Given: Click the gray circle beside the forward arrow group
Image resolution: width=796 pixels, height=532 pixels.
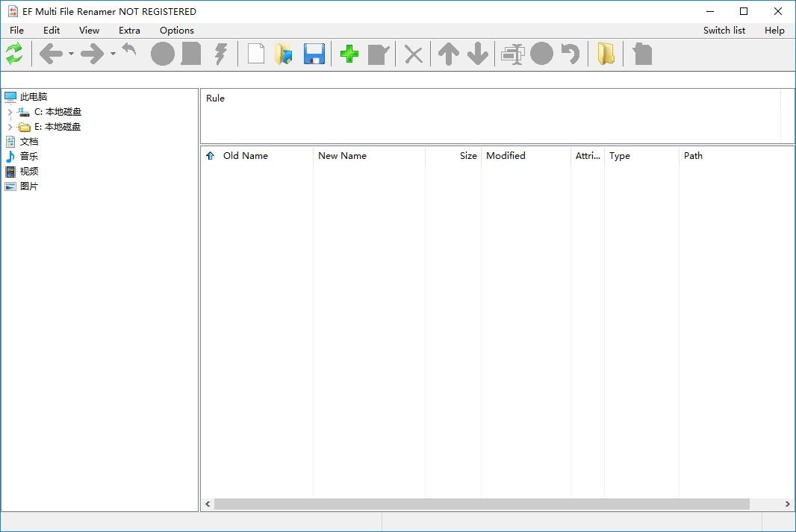Looking at the screenshot, I should [x=163, y=54].
